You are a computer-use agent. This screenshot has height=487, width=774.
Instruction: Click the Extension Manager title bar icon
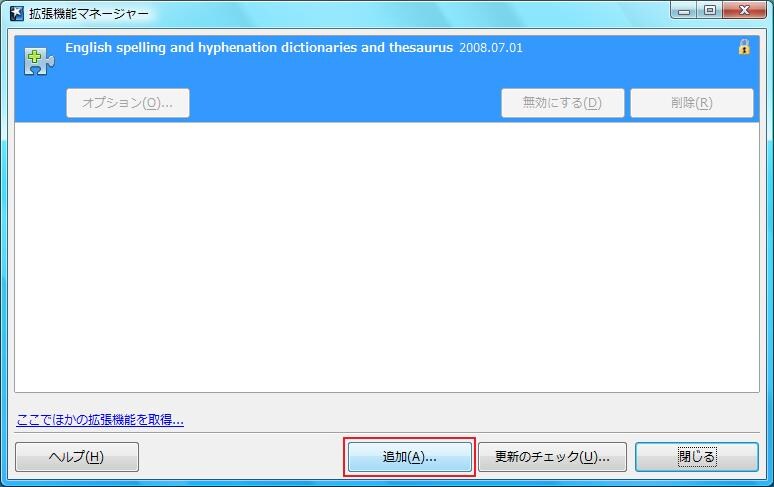[17, 13]
